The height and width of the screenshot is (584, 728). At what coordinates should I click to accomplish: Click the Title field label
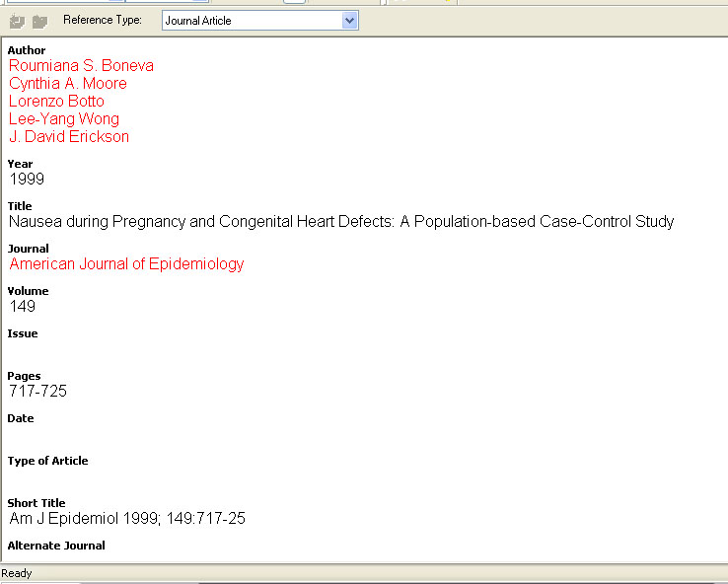coord(20,206)
